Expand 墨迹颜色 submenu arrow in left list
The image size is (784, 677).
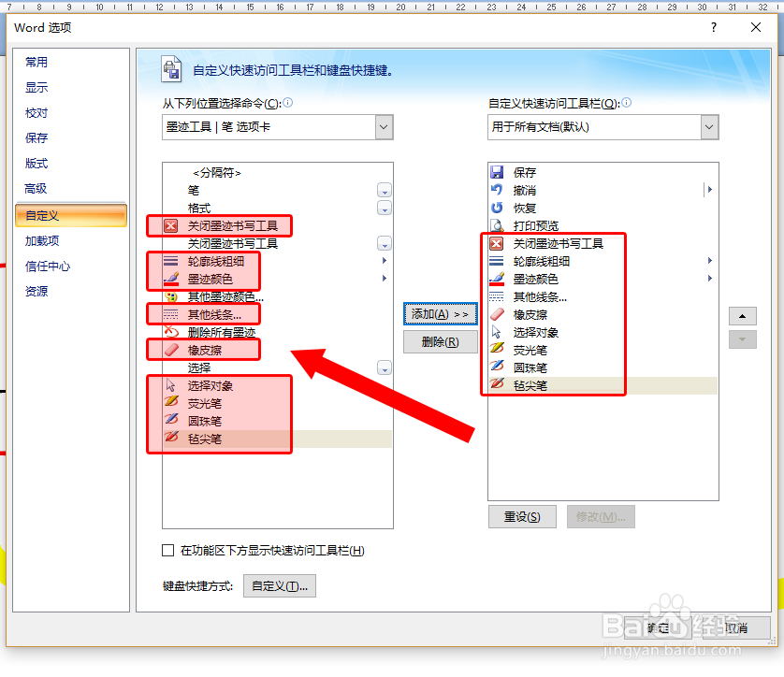(x=384, y=279)
